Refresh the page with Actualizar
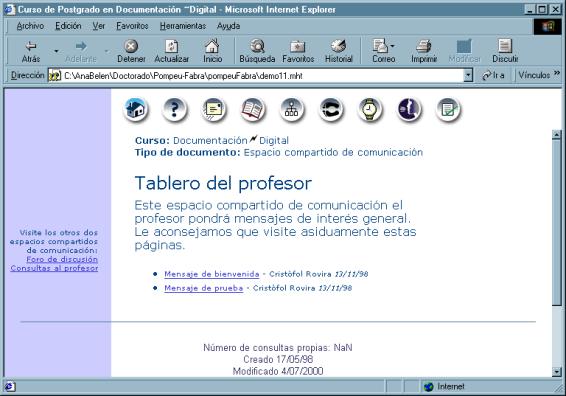 (x=172, y=51)
